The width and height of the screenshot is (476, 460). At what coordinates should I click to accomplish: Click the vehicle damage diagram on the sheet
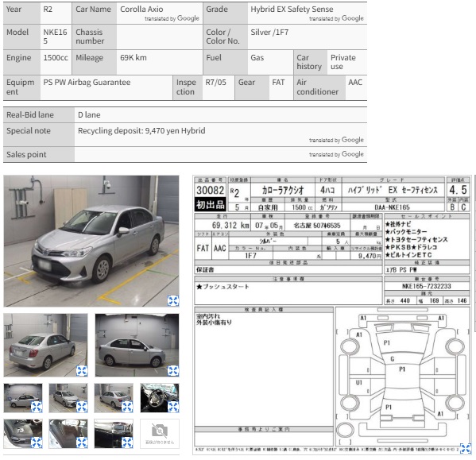[402, 377]
